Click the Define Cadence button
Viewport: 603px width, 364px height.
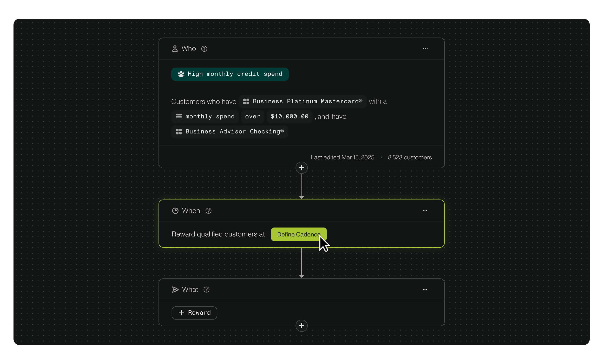[298, 234]
